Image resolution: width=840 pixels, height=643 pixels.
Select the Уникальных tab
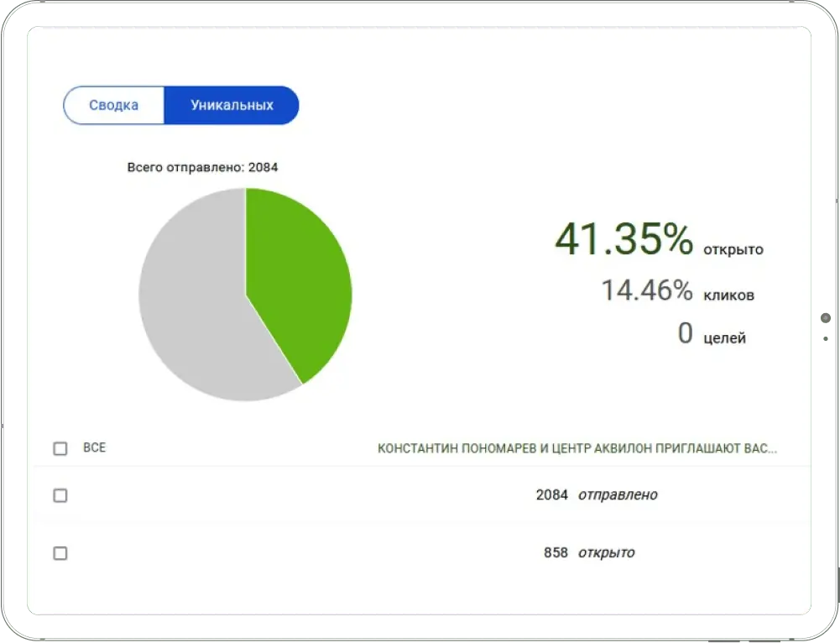pyautogui.click(x=232, y=106)
